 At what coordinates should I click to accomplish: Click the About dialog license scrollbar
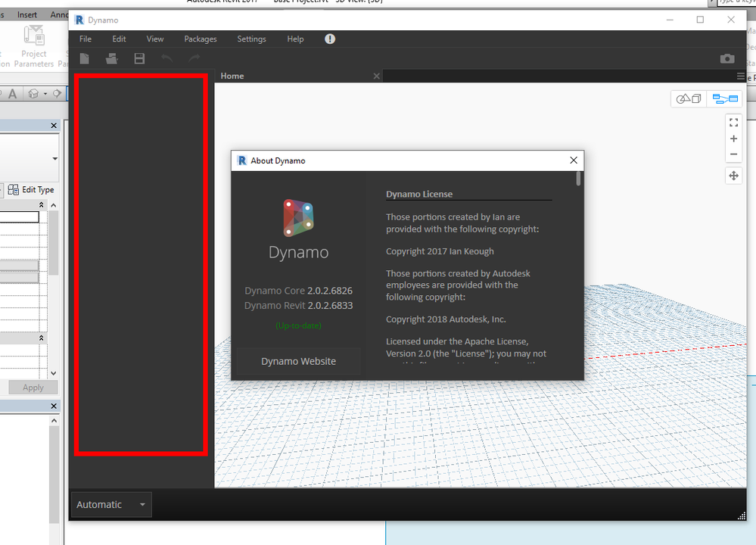point(578,179)
